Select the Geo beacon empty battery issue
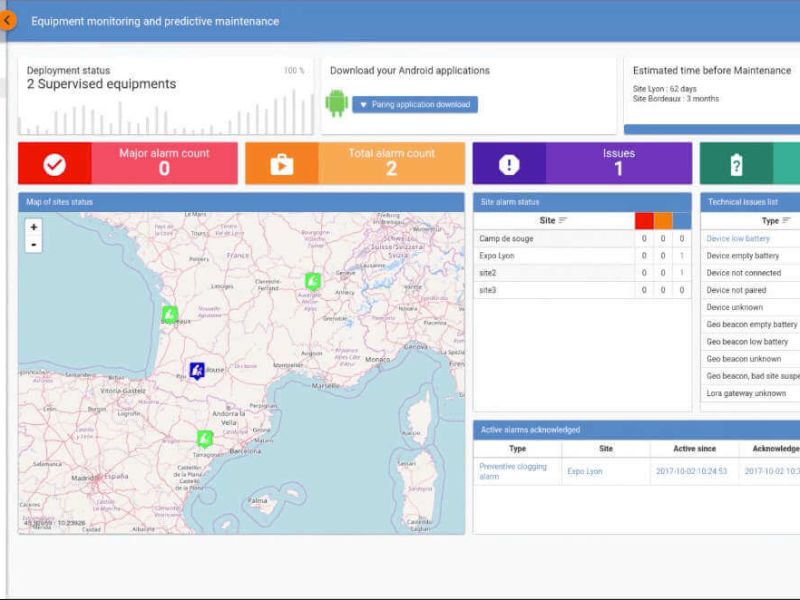Viewport: 800px width, 600px height. (750, 324)
